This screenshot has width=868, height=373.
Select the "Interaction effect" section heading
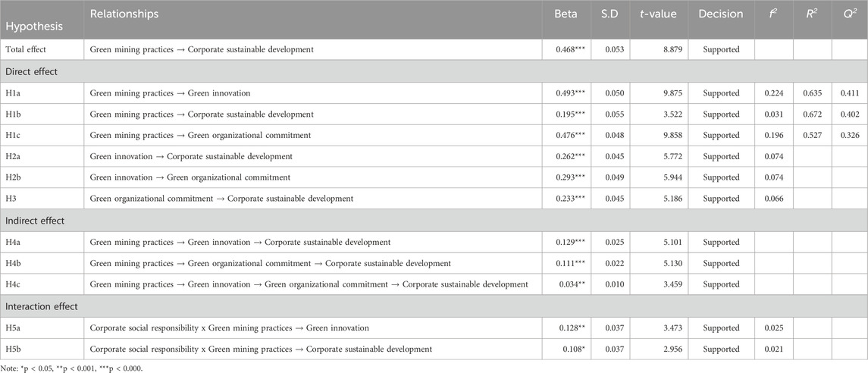tap(40, 306)
